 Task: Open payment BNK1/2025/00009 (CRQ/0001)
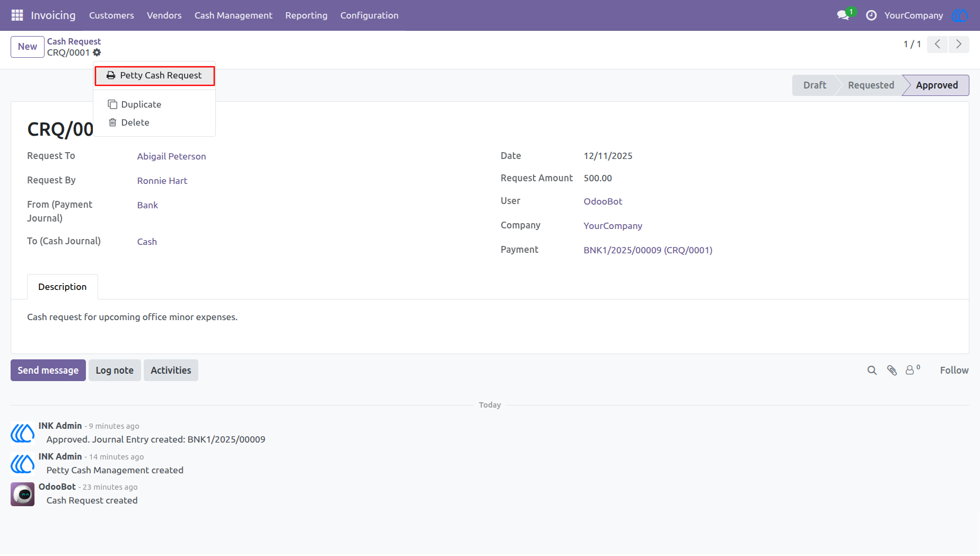[x=648, y=250]
